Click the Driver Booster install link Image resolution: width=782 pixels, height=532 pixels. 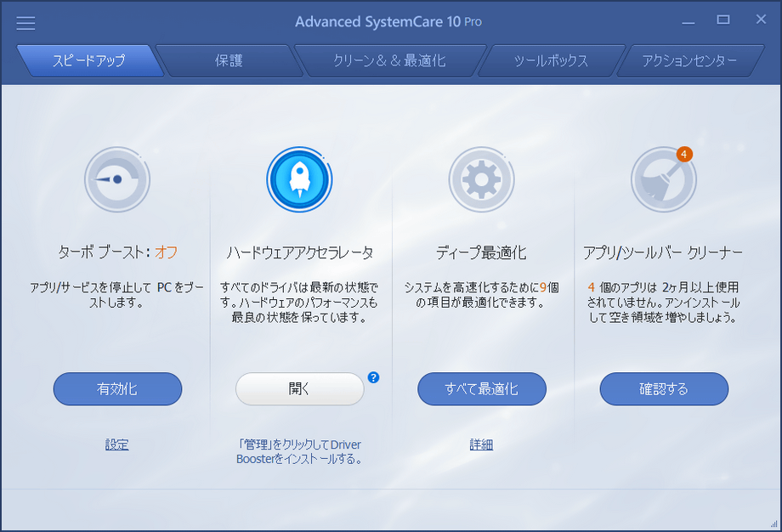(299, 451)
